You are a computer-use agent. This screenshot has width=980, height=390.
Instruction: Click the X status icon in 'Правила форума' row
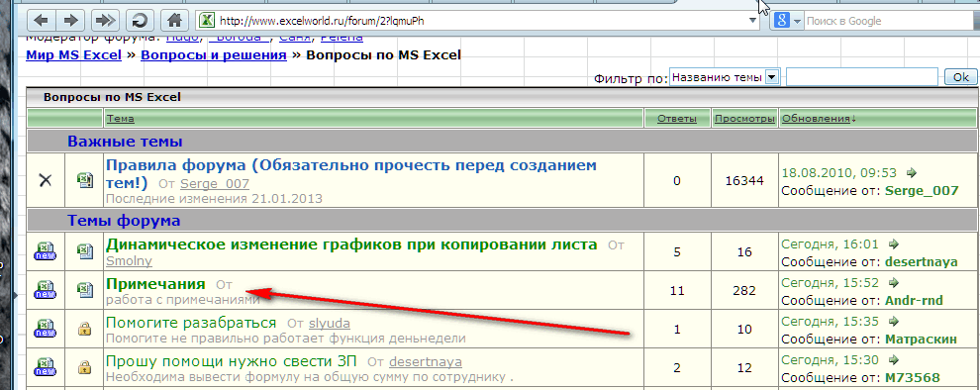(46, 180)
